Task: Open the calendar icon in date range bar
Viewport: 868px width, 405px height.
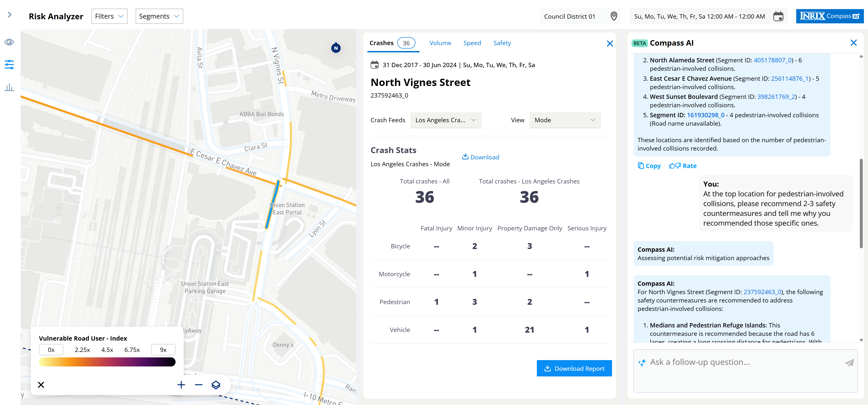Action: [778, 16]
